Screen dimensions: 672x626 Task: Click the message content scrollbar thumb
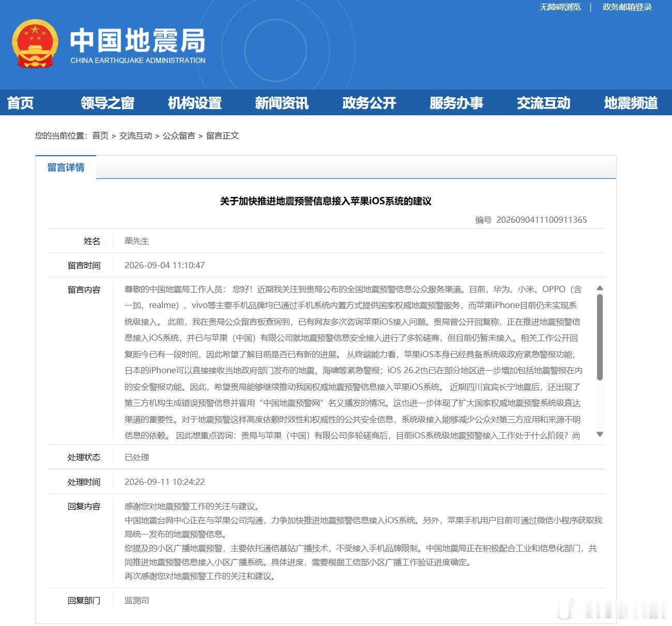point(600,337)
